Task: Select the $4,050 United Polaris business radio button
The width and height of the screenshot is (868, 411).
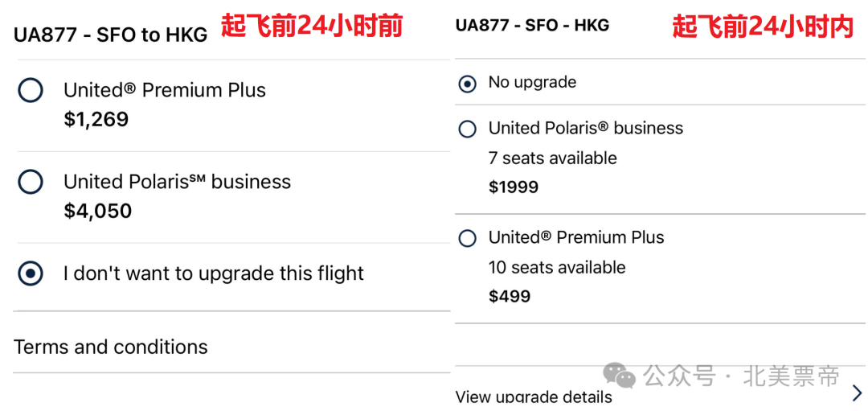Action: pos(31,182)
